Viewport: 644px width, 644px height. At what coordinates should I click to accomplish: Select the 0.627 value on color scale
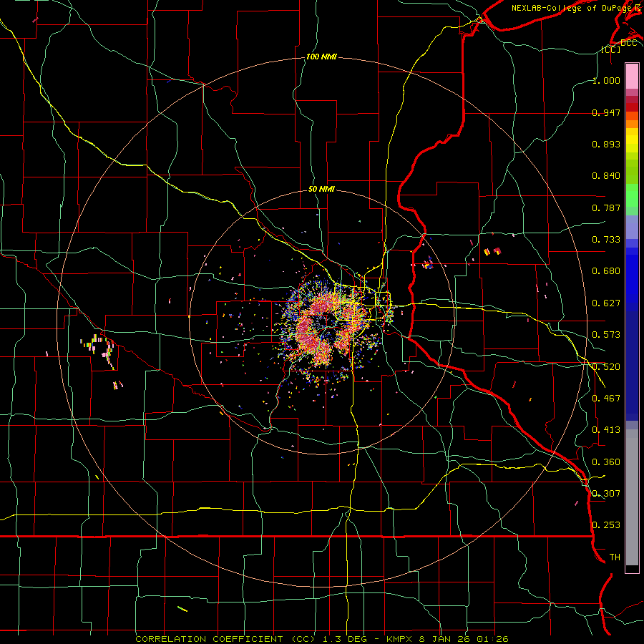(x=606, y=303)
